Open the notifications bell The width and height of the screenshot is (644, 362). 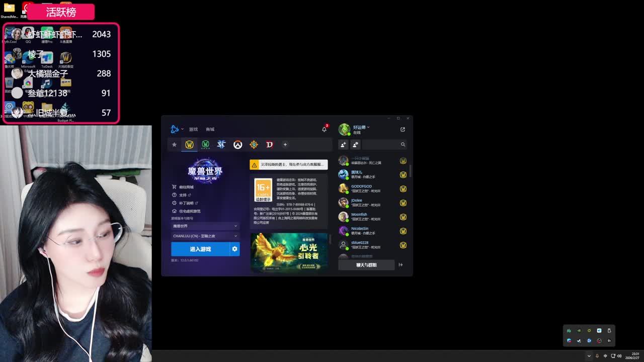[x=325, y=129]
